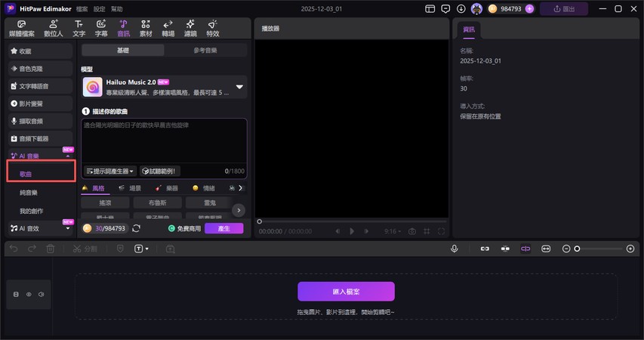The width and height of the screenshot is (644, 340).
Task: Select the 場景 scene tab
Action: coord(130,188)
